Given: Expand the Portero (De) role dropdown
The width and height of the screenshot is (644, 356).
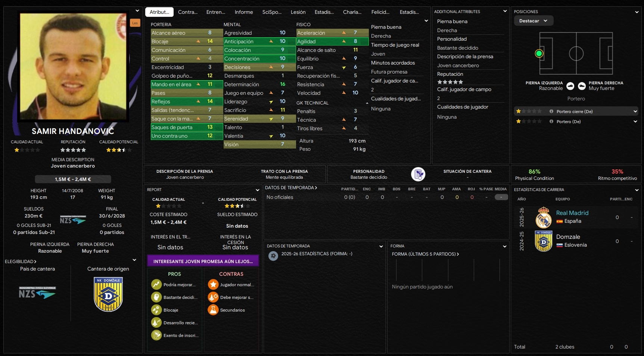Looking at the screenshot, I should pos(635,122).
